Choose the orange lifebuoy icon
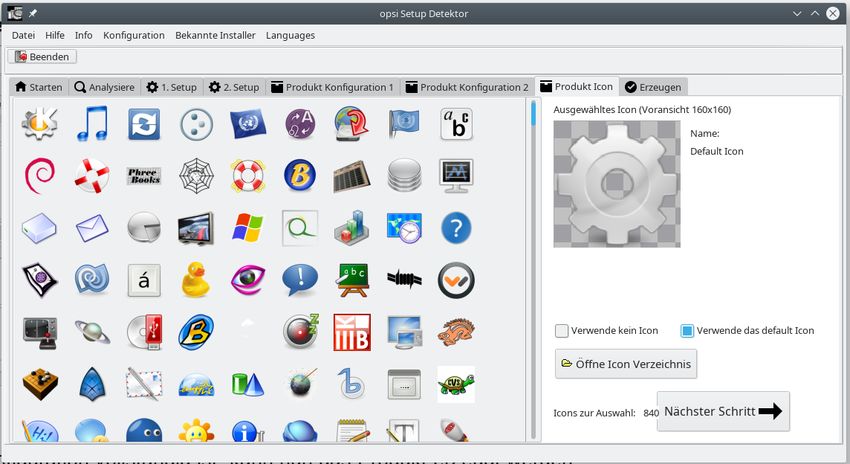850x464 pixels. point(248,176)
